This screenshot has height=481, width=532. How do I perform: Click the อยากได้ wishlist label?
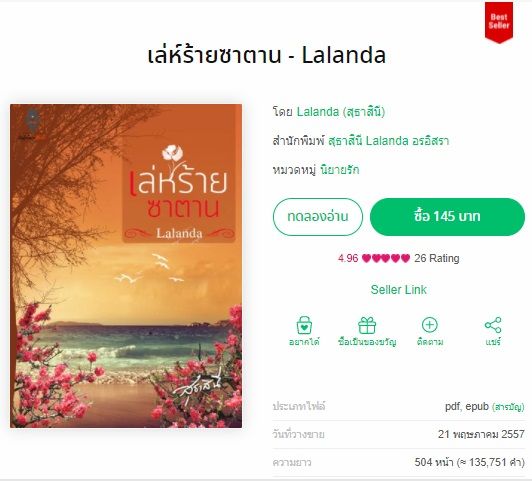pos(304,342)
